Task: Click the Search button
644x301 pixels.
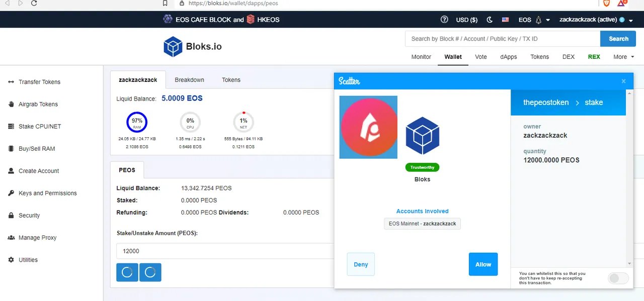Action: [x=618, y=39]
